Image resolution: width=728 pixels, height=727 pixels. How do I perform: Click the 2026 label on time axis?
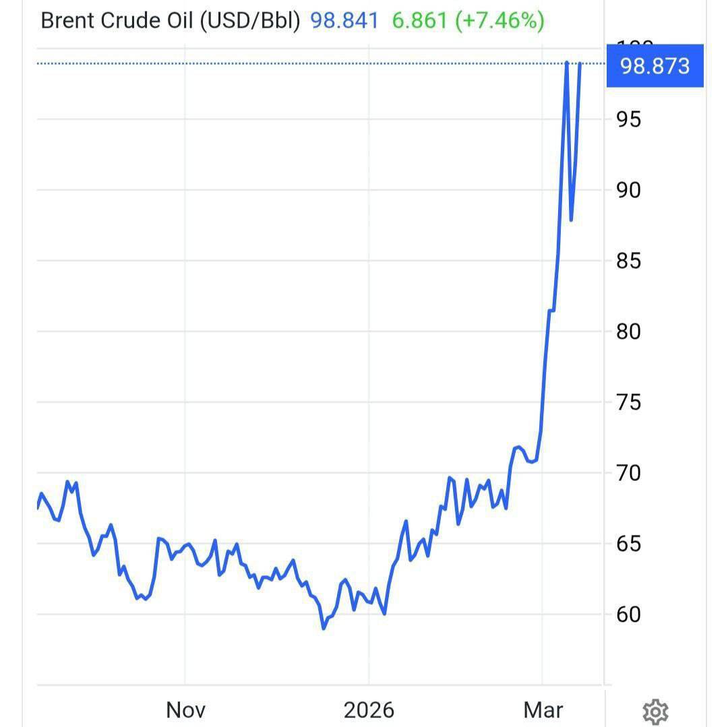click(369, 709)
